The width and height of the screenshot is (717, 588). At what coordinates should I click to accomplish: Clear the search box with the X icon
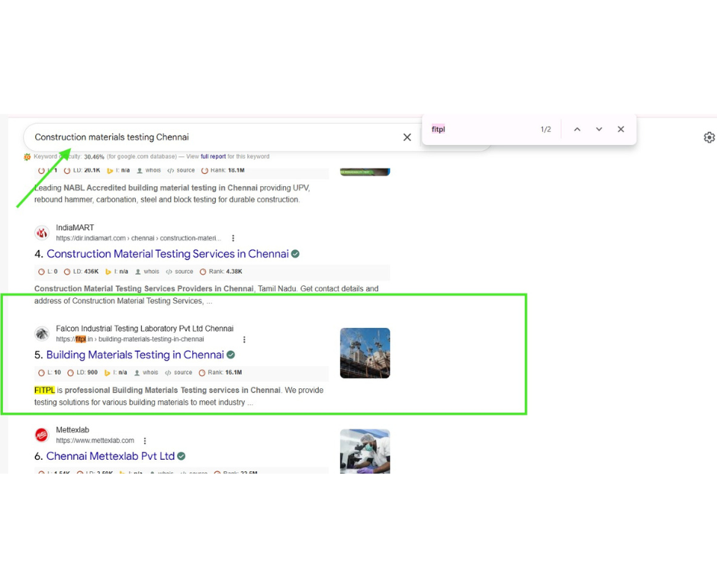tap(407, 137)
